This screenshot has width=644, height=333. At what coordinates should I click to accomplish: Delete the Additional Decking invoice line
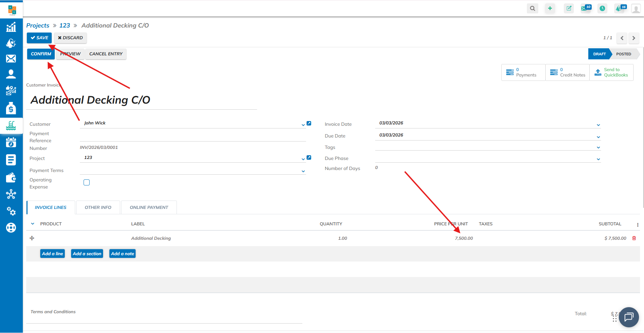pyautogui.click(x=634, y=238)
